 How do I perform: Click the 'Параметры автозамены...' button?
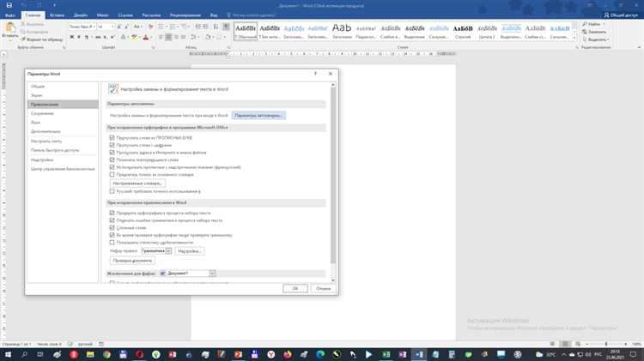(x=258, y=116)
